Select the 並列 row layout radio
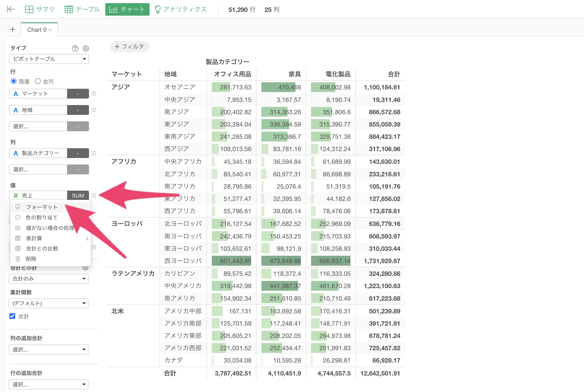Screen dimensions: 584x392 [x=38, y=81]
